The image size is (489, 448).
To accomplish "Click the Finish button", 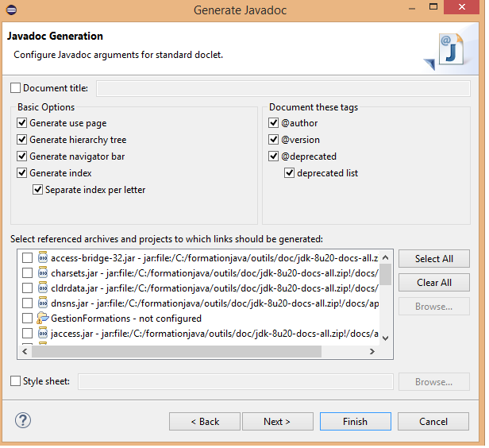I will [x=355, y=422].
